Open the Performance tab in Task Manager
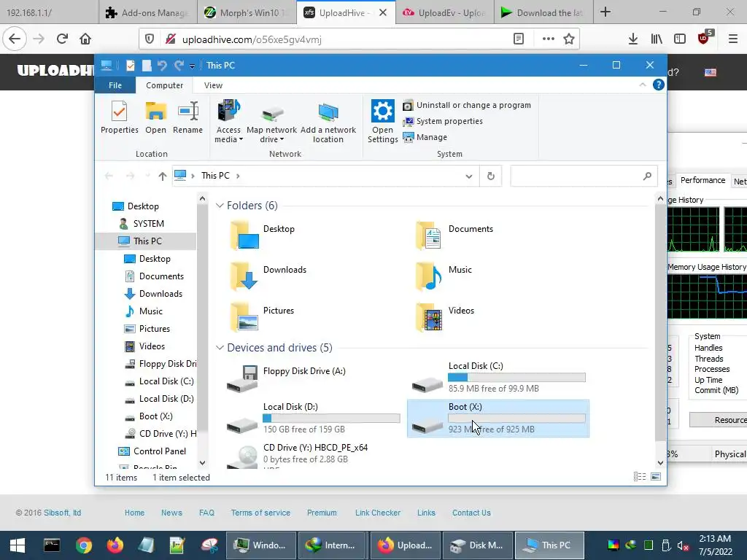Image resolution: width=747 pixels, height=560 pixels. [703, 181]
